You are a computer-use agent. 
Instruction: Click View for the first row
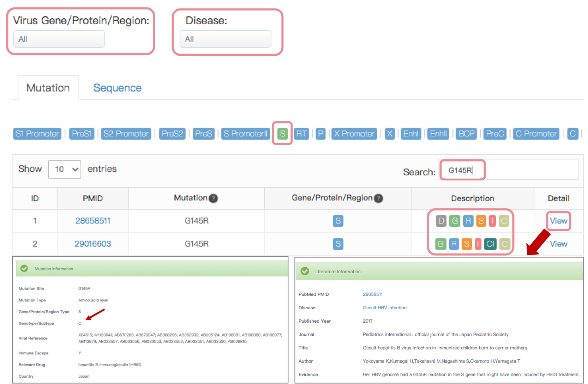tap(558, 221)
